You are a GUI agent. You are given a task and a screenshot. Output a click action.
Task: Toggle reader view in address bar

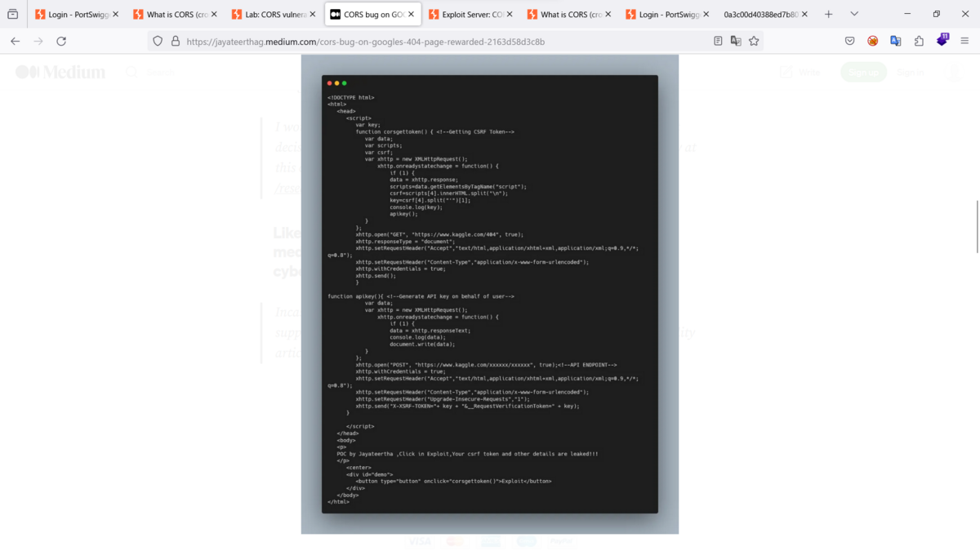tap(718, 41)
